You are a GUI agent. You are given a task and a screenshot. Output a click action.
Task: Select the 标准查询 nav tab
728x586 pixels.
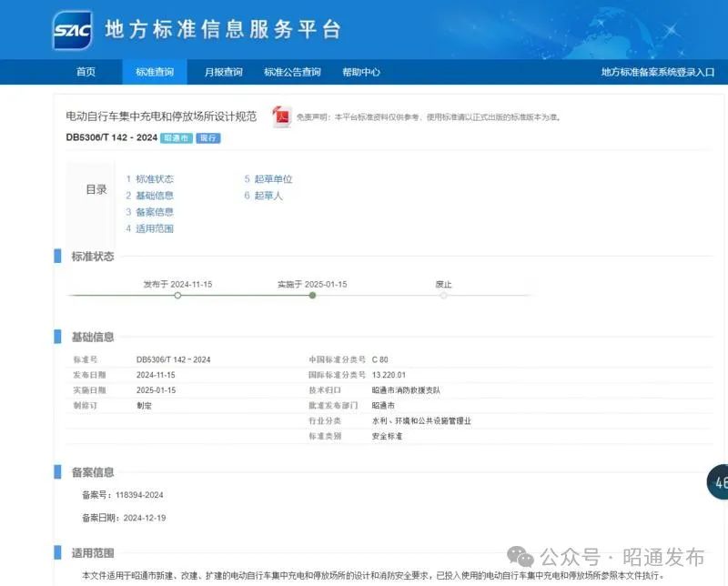tap(155, 72)
